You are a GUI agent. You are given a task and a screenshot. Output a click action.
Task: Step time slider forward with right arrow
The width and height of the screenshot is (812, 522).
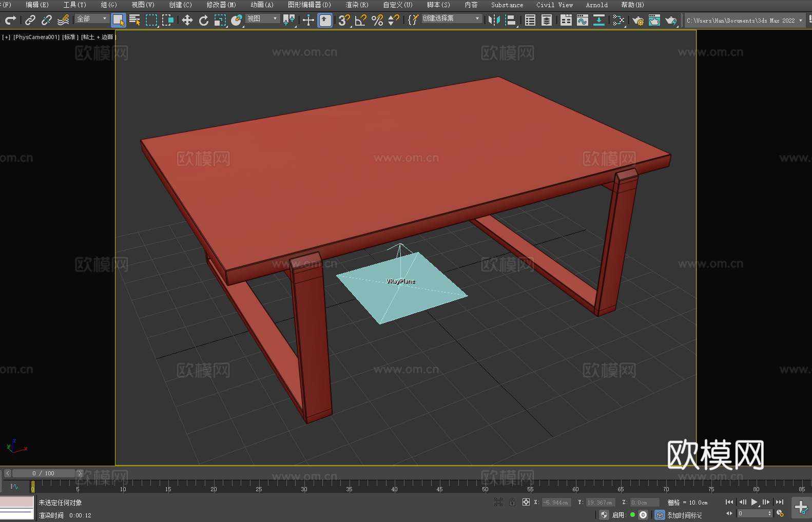point(80,473)
